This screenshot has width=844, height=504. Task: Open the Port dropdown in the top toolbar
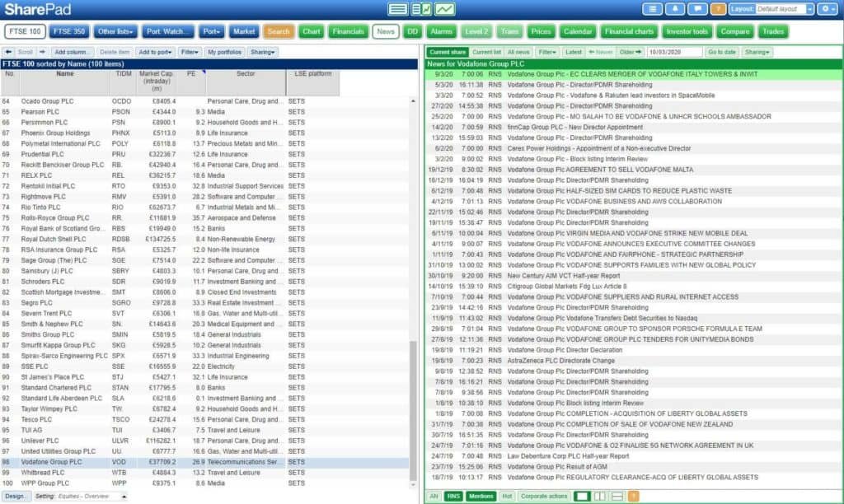(211, 31)
